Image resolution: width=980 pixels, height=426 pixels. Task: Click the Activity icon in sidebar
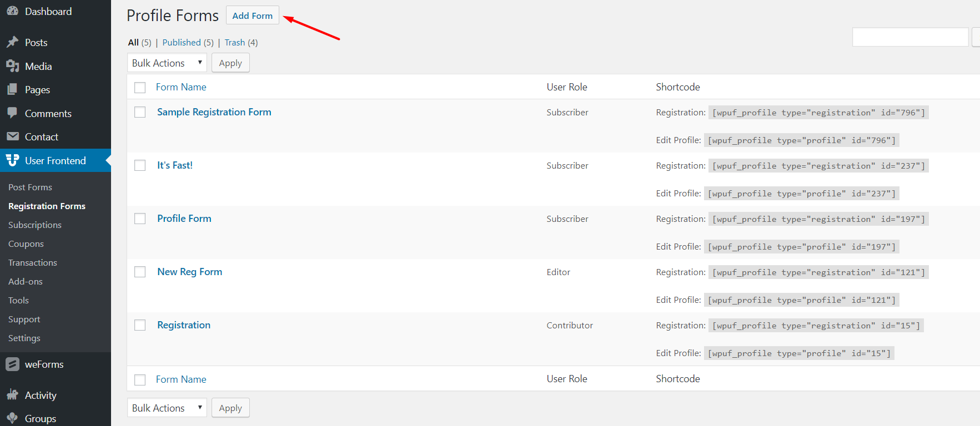point(12,395)
